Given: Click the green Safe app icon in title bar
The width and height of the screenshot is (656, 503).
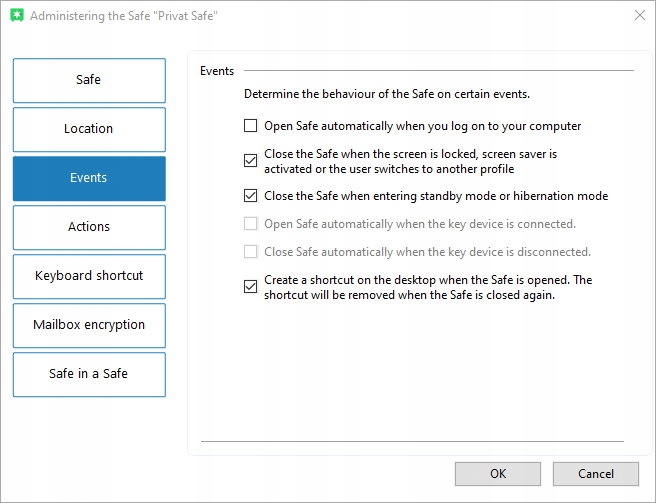Looking at the screenshot, I should [x=15, y=16].
